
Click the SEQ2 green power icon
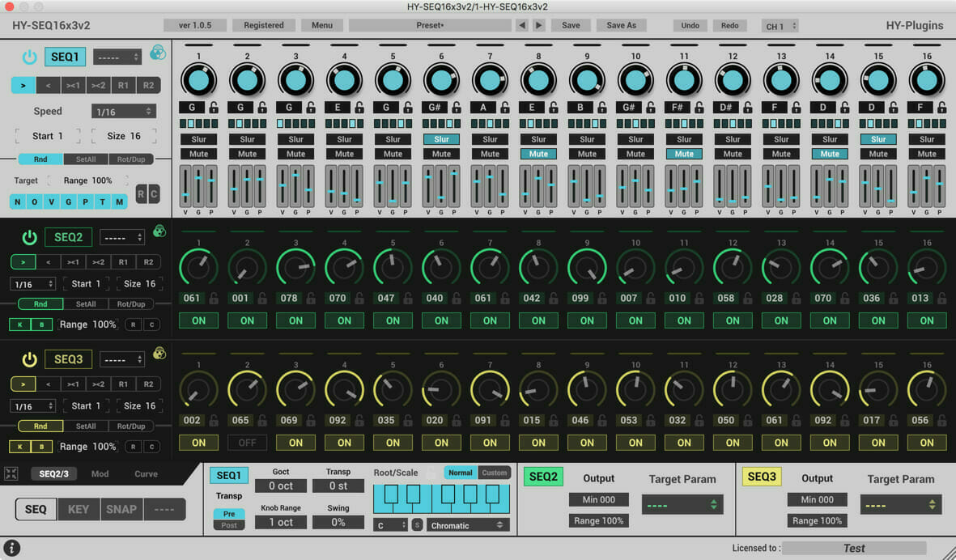(x=29, y=237)
